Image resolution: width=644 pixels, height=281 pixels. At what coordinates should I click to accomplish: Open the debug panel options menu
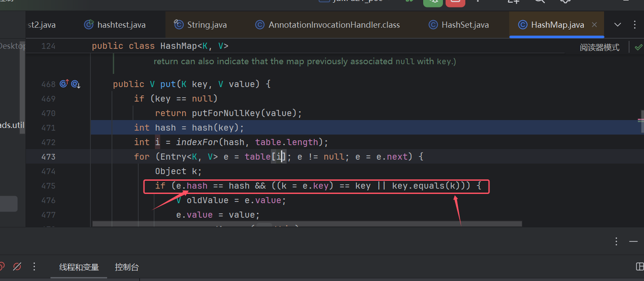(x=616, y=241)
